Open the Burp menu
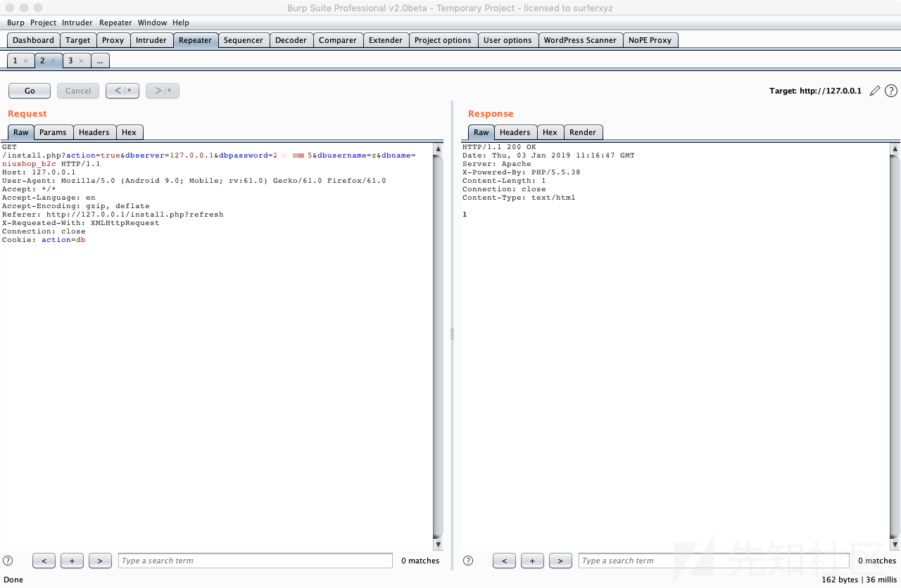Screen dimensions: 901x588 coord(15,23)
